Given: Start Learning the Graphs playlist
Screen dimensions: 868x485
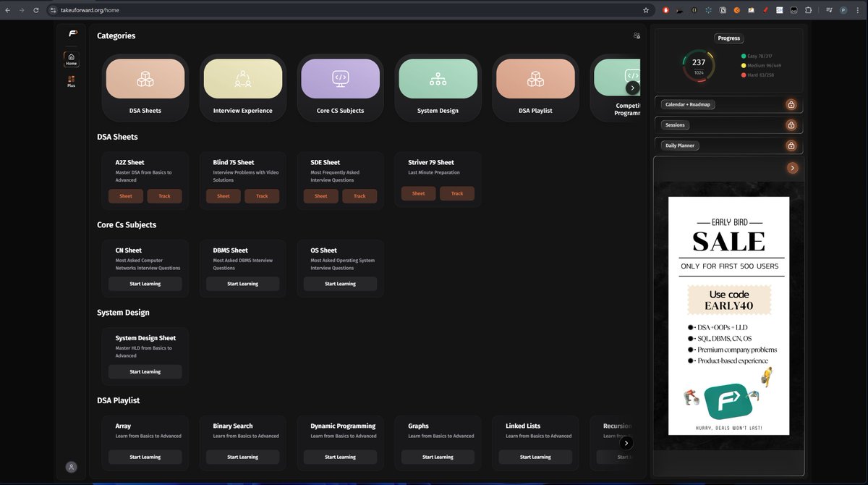Looking at the screenshot, I should [x=438, y=457].
